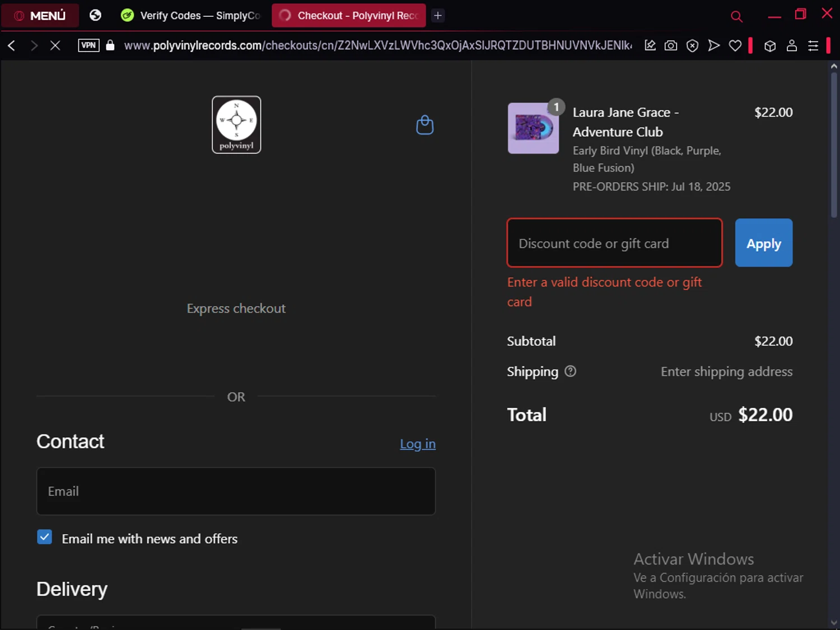Click the polyvinylrecords.com URL address field
This screenshot has width=840, height=630.
[x=378, y=45]
